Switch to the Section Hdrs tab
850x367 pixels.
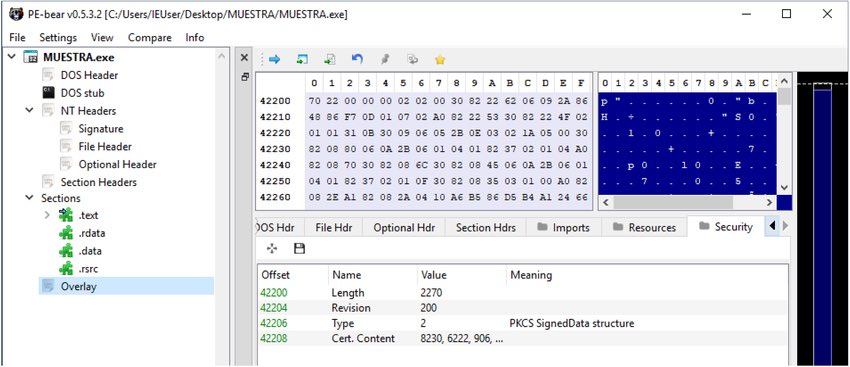pos(486,228)
